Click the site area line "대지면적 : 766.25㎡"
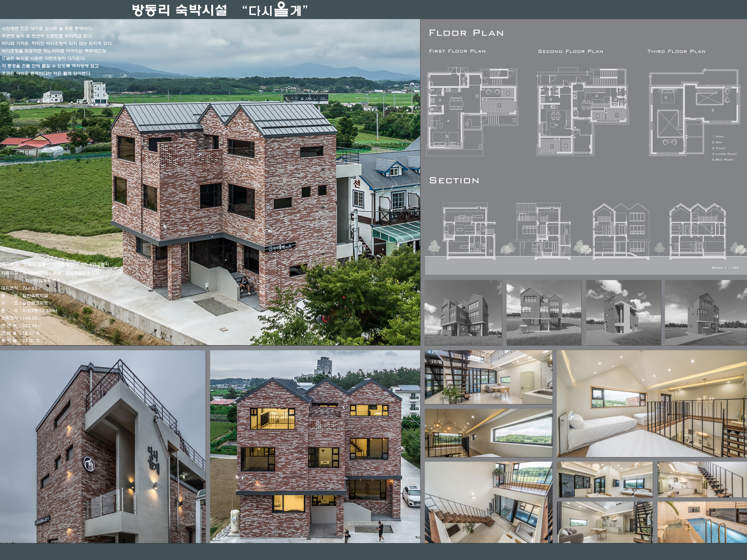Screen dimensions: 747x560 (21, 288)
